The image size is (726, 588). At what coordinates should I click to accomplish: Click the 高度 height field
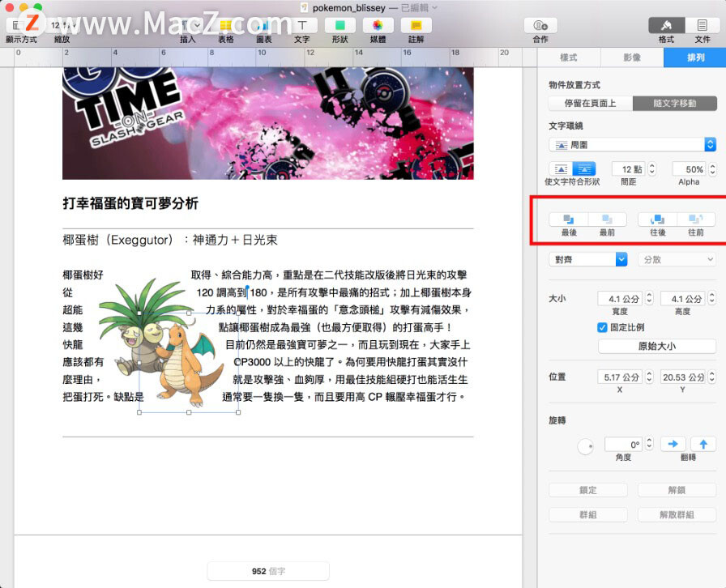click(x=683, y=298)
